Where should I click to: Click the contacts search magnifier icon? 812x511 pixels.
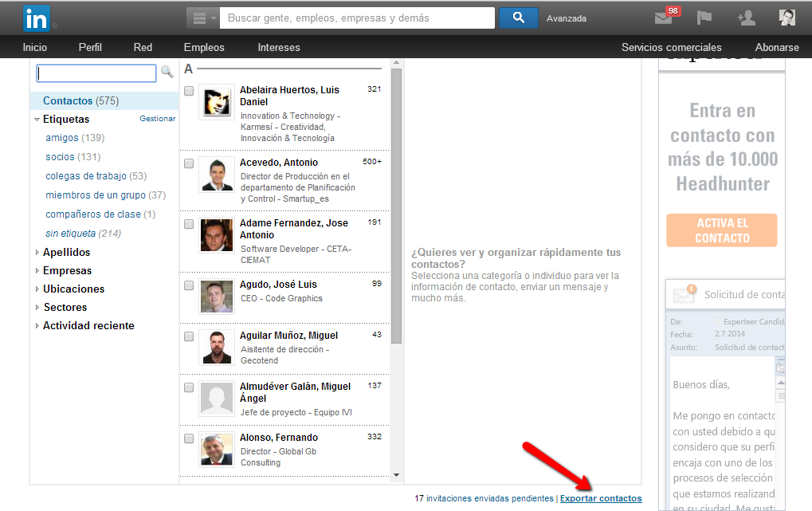167,72
